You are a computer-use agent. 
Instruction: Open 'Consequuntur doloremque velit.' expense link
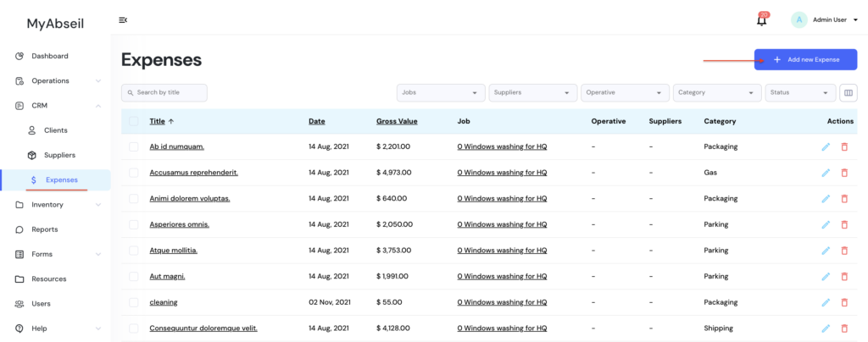[203, 328]
